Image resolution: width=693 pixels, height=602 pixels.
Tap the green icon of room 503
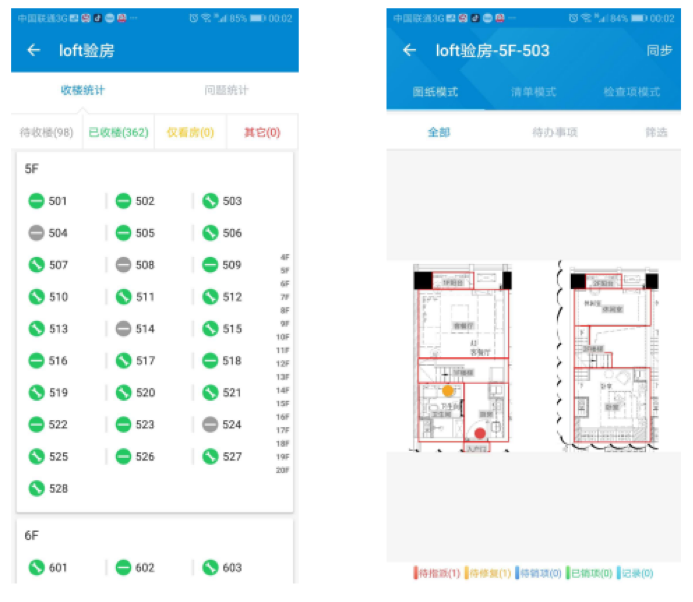pyautogui.click(x=210, y=201)
